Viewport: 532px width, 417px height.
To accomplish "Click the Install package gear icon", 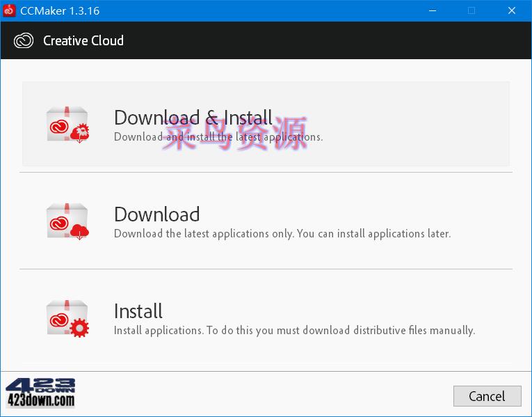I will [x=68, y=318].
